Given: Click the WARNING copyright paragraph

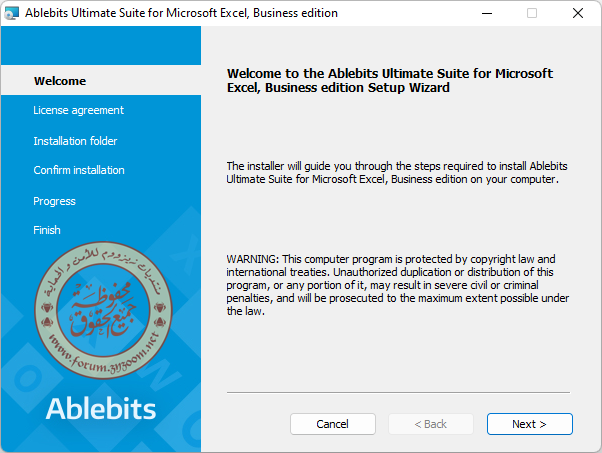Looking at the screenshot, I should point(397,285).
